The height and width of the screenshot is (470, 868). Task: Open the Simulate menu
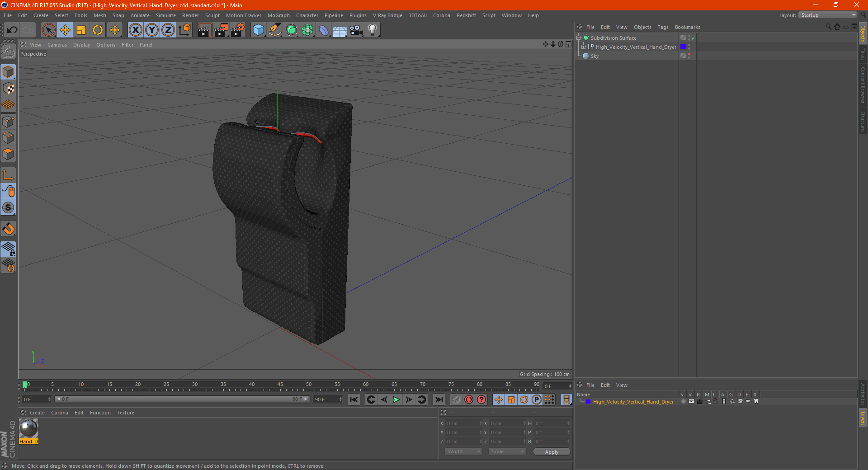tap(166, 15)
